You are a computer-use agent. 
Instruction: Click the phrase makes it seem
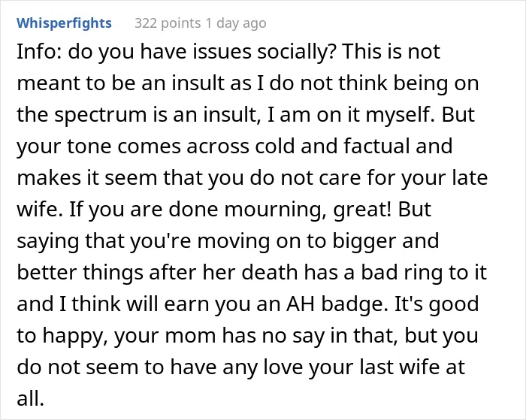[x=87, y=178]
